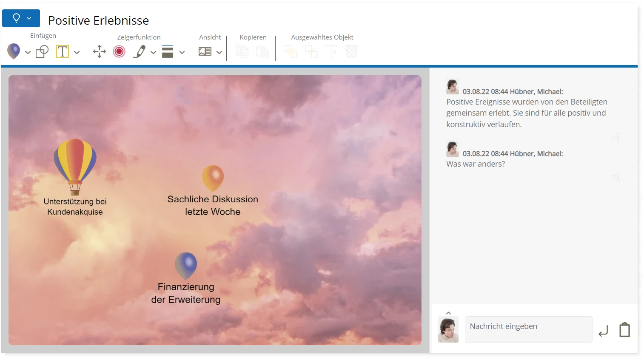Select the pen drawing tool
This screenshot has width=644, height=360.
139,51
